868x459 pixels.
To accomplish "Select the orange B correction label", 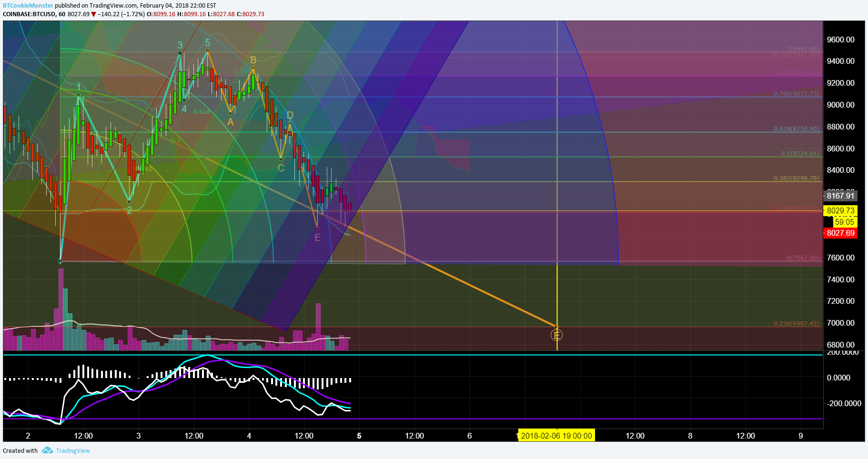I will click(x=253, y=60).
